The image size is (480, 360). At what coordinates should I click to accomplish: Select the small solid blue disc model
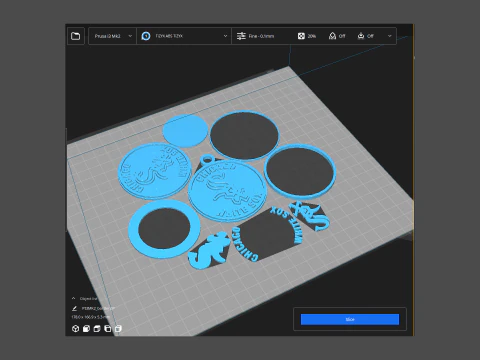tap(185, 130)
